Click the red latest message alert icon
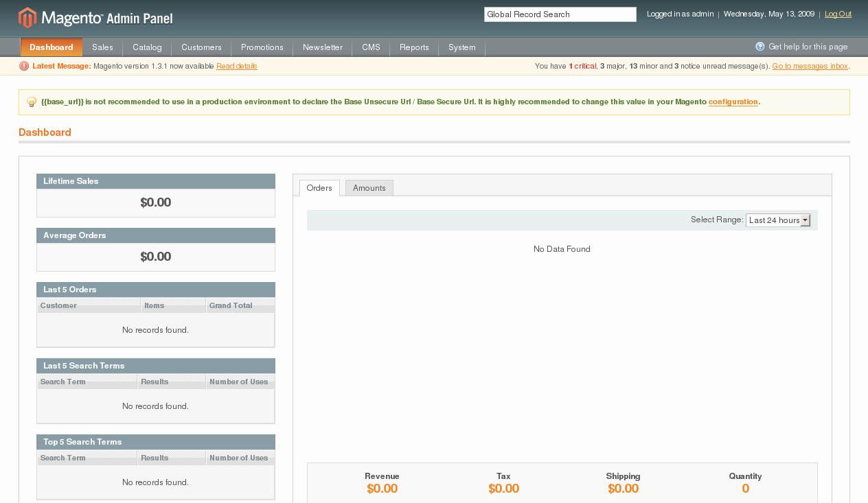 coord(24,66)
